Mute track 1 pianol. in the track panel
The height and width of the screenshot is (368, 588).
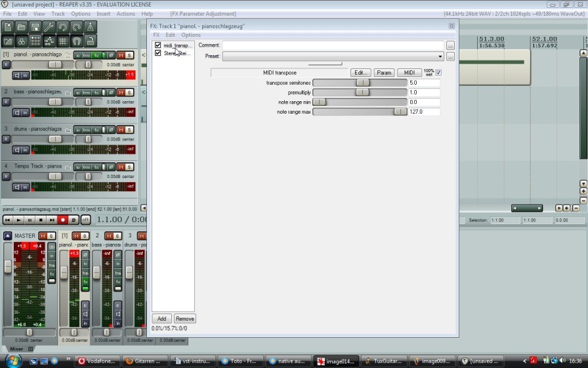coord(121,55)
